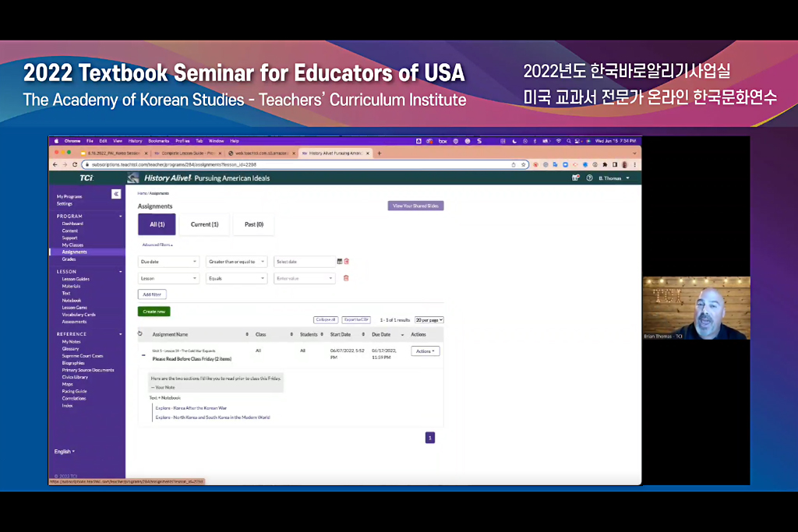
Task: Open the Equals operator dropdown
Action: click(236, 278)
